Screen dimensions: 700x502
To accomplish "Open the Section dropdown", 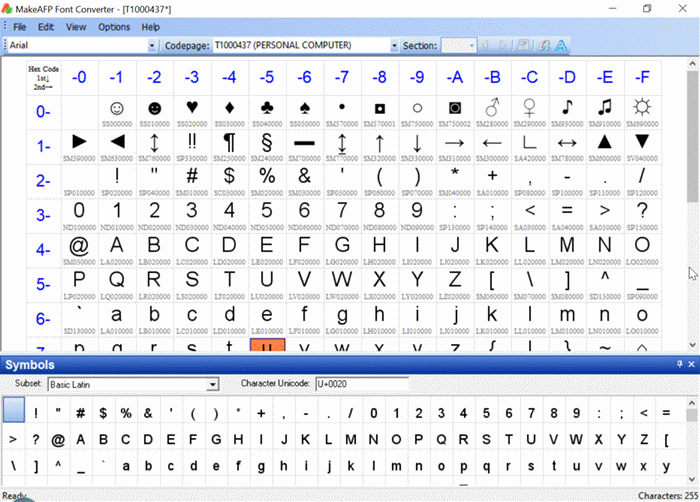I will click(470, 45).
